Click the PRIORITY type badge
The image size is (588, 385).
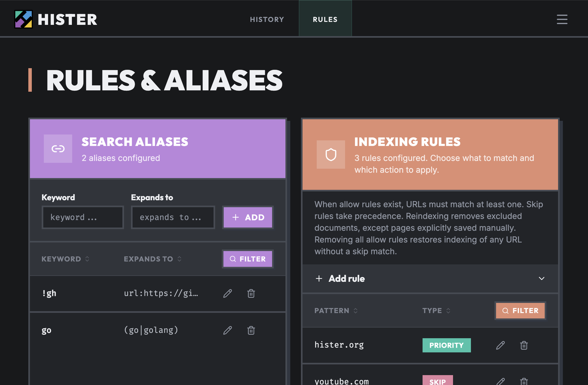(447, 345)
